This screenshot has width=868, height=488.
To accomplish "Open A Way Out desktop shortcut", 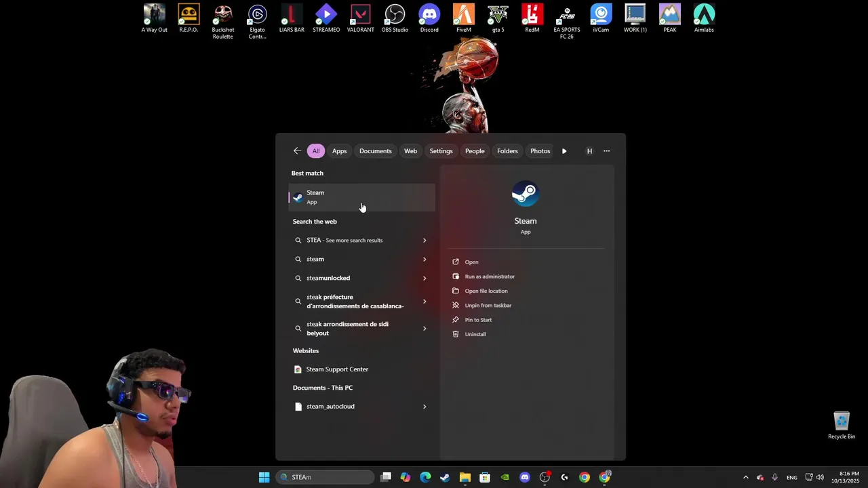I will 154,18.
